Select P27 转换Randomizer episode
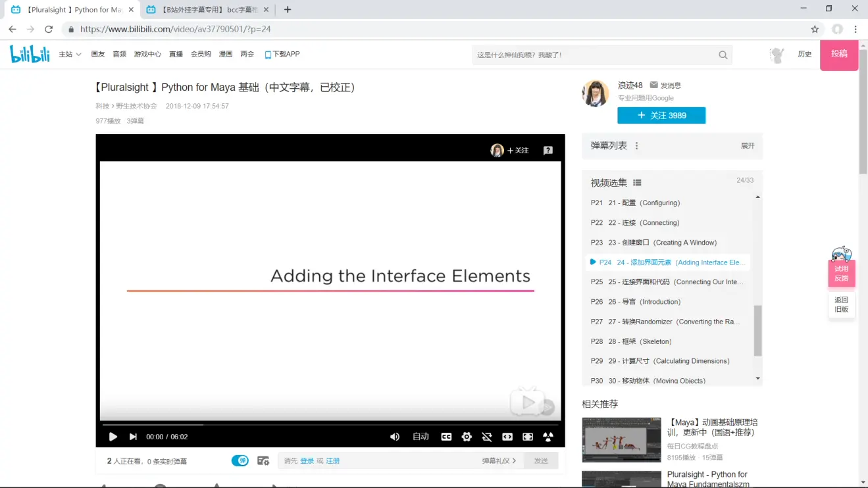Screen dimensions: 868x488 point(668,322)
